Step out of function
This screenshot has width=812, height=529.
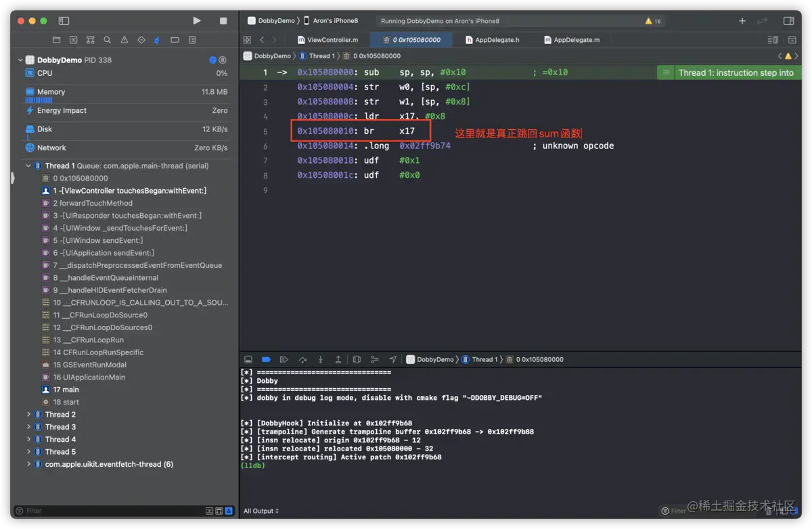pos(338,359)
